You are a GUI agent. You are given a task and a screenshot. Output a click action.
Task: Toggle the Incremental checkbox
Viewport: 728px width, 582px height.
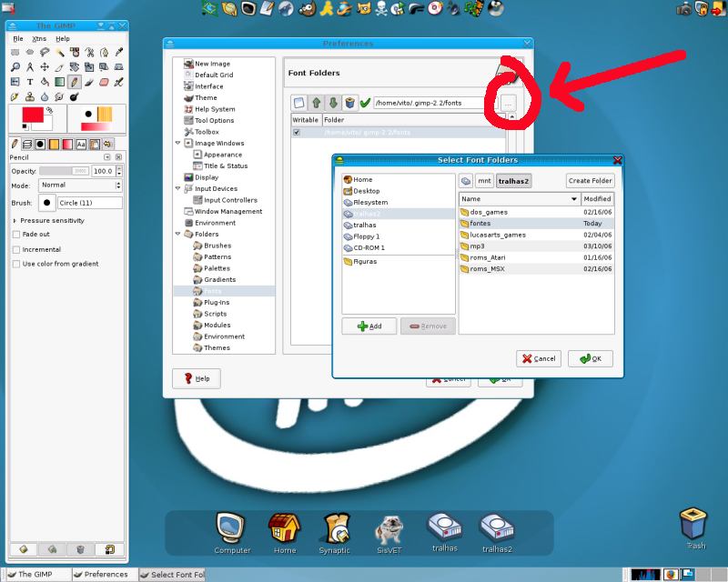point(16,250)
